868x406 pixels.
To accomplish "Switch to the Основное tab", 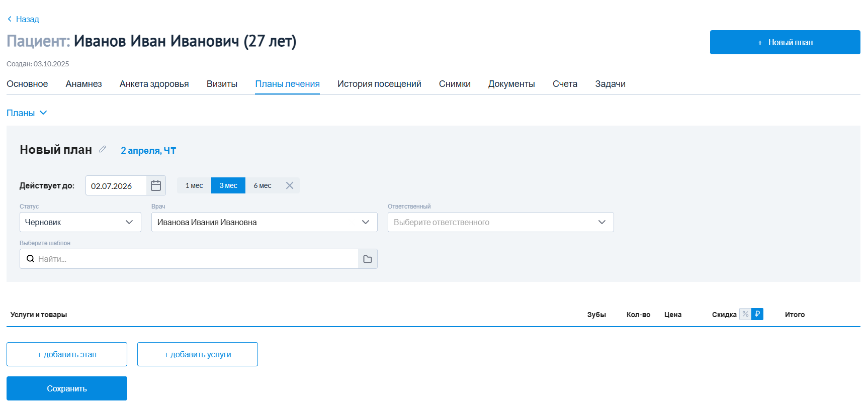I will click(x=27, y=84).
